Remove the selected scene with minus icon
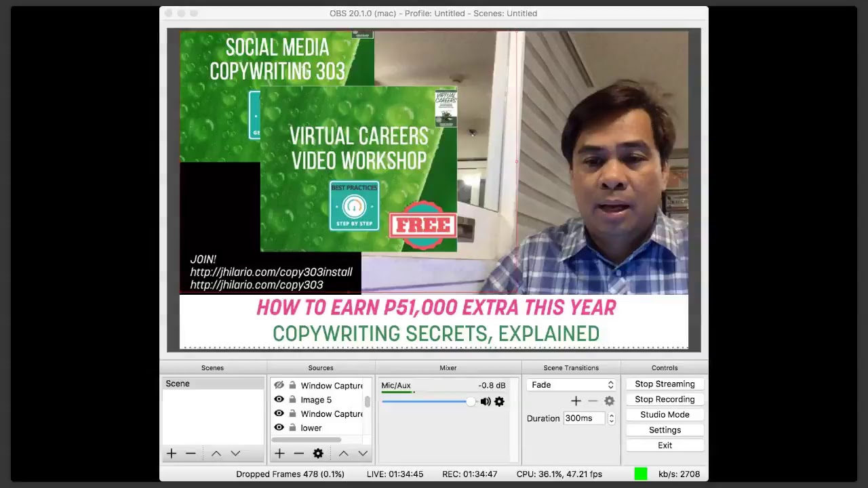 pyautogui.click(x=191, y=453)
